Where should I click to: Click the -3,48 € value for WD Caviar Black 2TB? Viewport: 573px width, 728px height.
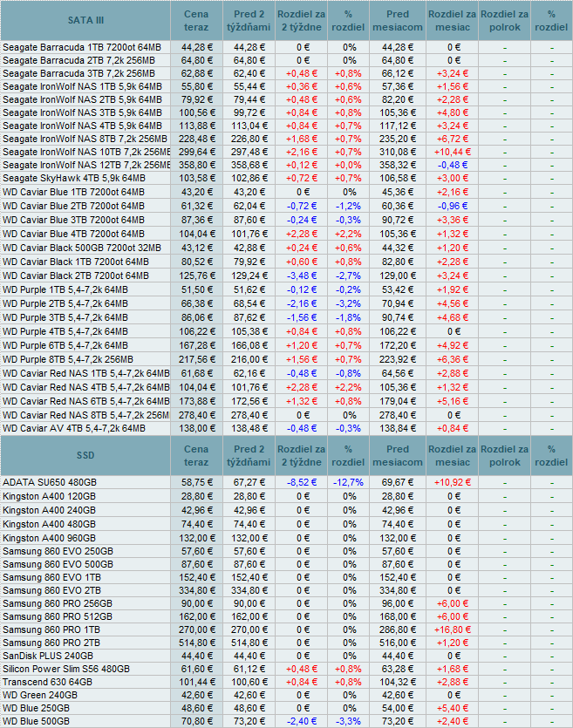click(302, 276)
